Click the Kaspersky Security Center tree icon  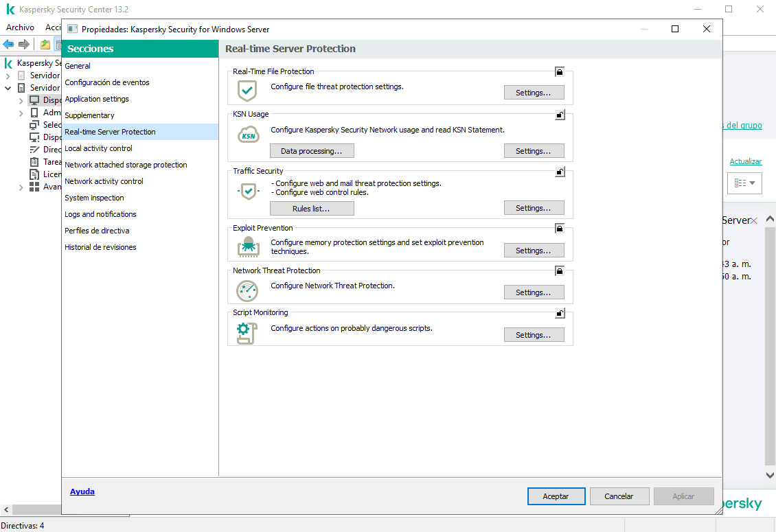[x=9, y=63]
